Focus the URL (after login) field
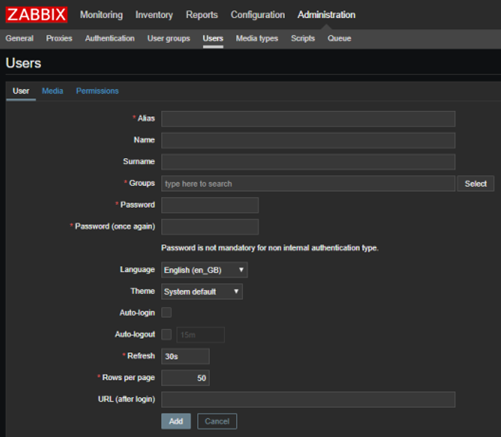This screenshot has height=437, width=501. pos(308,400)
